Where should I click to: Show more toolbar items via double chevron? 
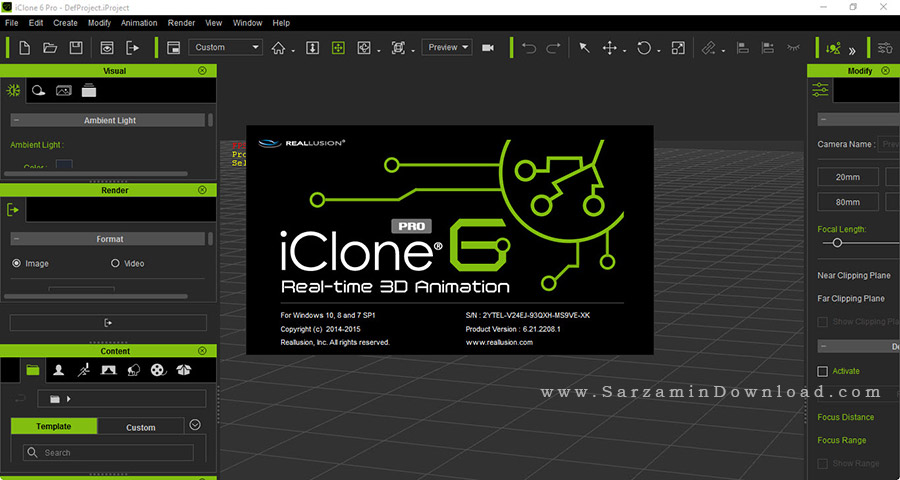click(x=852, y=51)
